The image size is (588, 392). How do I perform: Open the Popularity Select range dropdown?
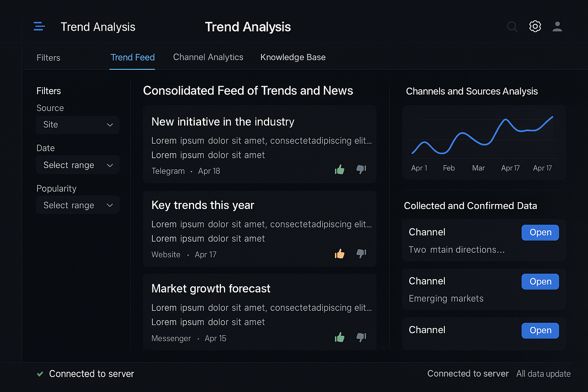pyautogui.click(x=78, y=205)
